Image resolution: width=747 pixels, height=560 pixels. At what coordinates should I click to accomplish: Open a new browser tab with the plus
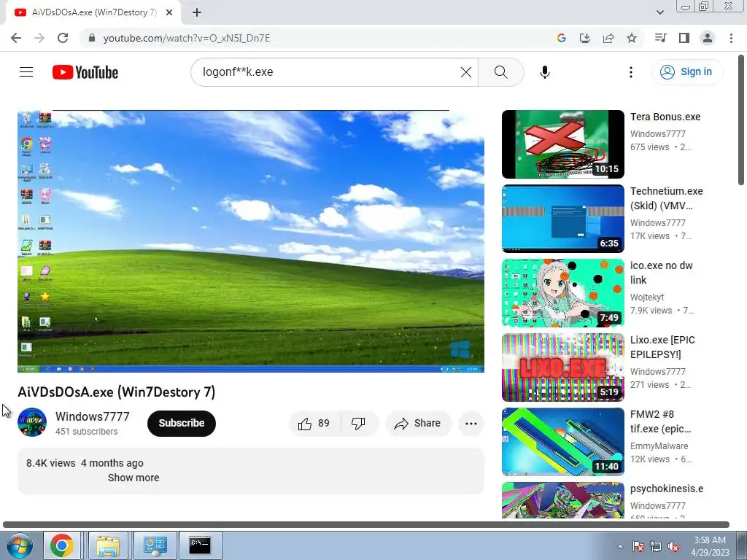[197, 13]
